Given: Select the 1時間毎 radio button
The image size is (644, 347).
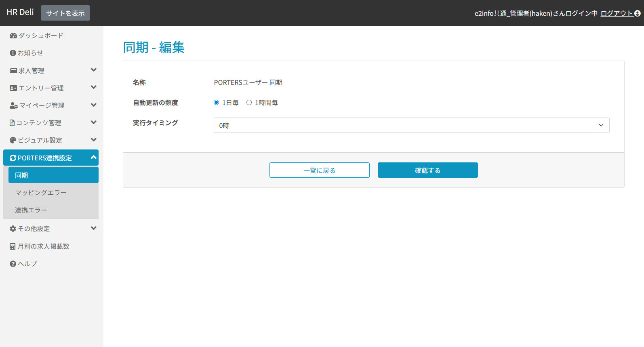Looking at the screenshot, I should (x=249, y=103).
